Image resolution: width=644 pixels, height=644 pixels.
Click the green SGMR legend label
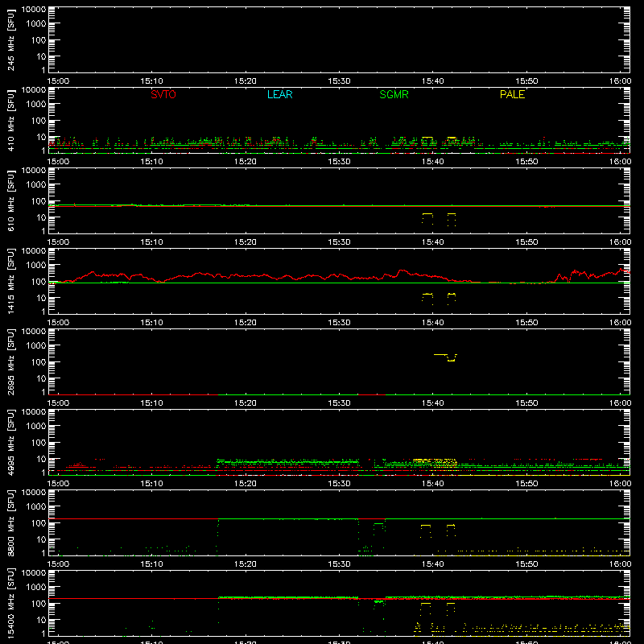pyautogui.click(x=394, y=94)
